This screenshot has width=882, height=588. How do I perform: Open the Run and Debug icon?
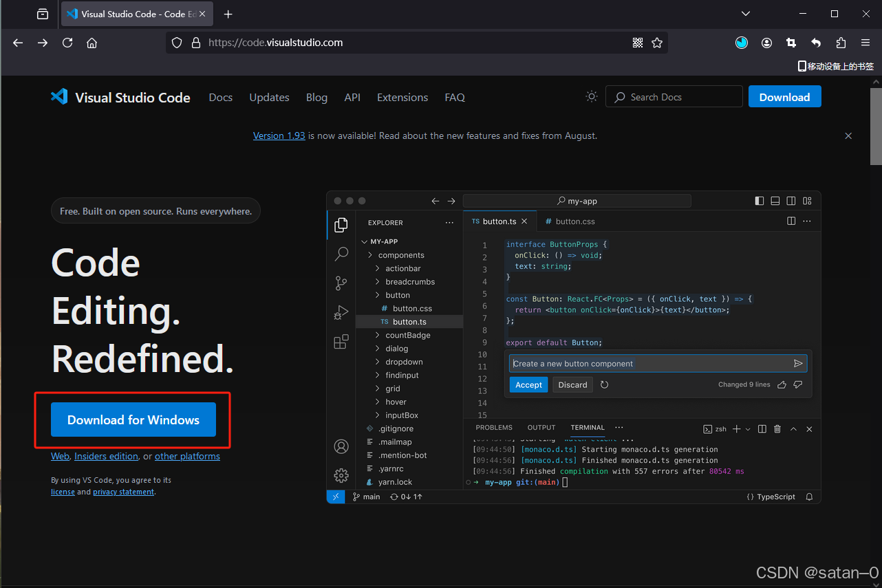point(341,313)
